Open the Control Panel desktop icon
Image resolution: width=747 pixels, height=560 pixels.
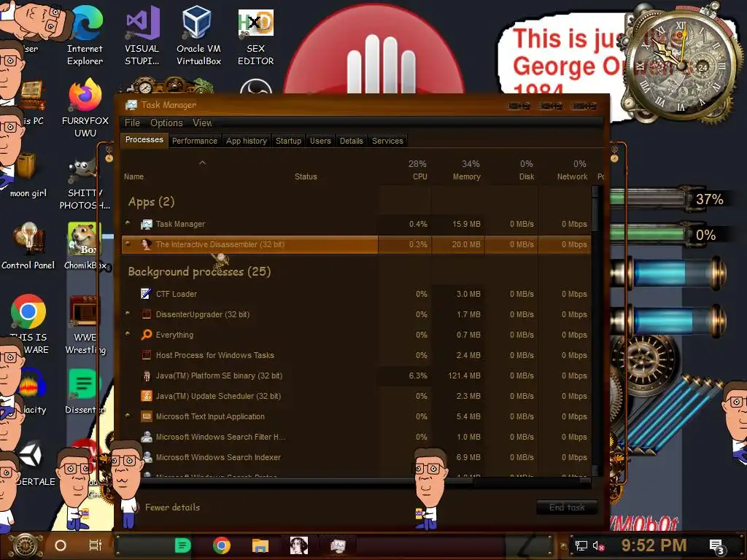tap(28, 246)
